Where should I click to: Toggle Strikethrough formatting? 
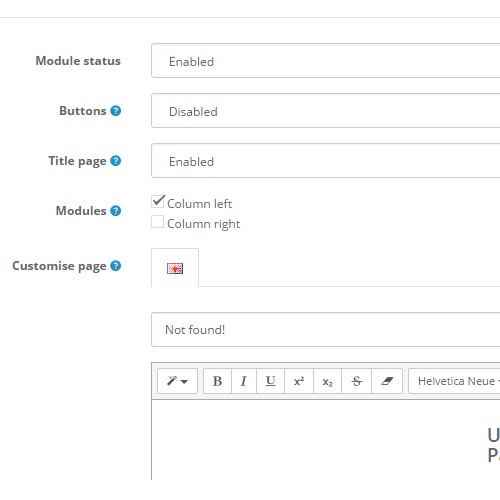pyautogui.click(x=356, y=381)
